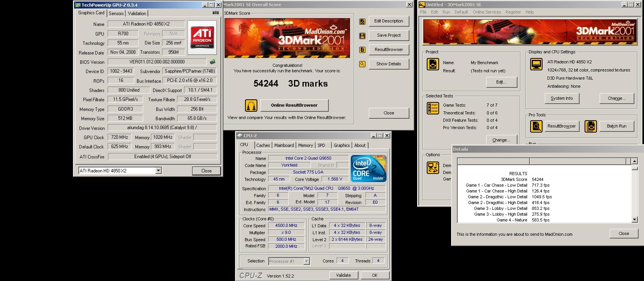
Task: Open the SPD tab in CPU-Z
Action: coord(321,145)
